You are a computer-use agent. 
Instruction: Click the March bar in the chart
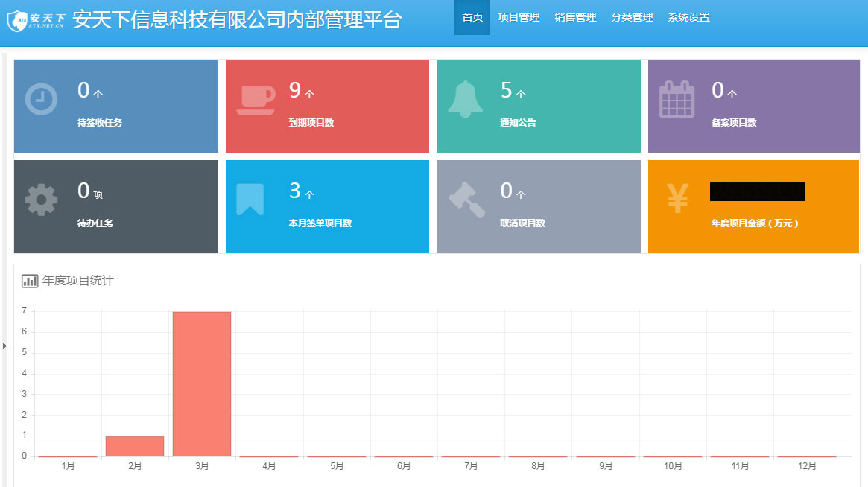pos(202,383)
